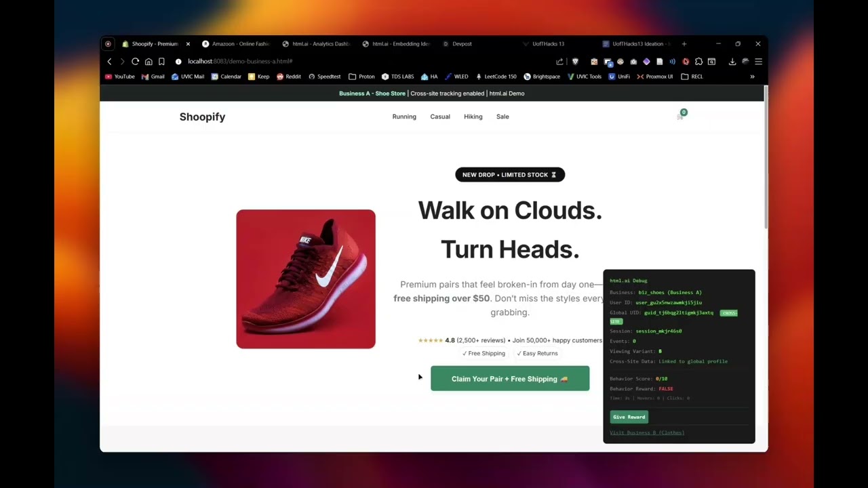
Task: Switch to the Devpost tab
Action: [x=476, y=44]
